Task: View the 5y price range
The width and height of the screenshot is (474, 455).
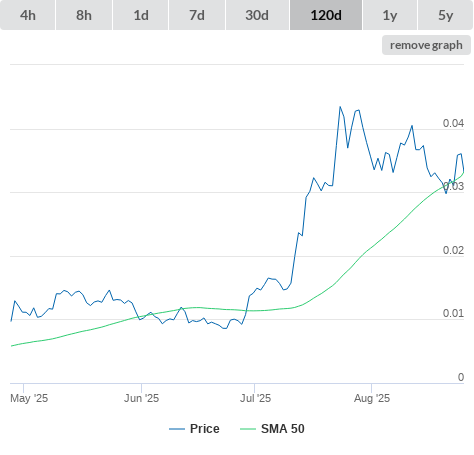Action: tap(445, 15)
